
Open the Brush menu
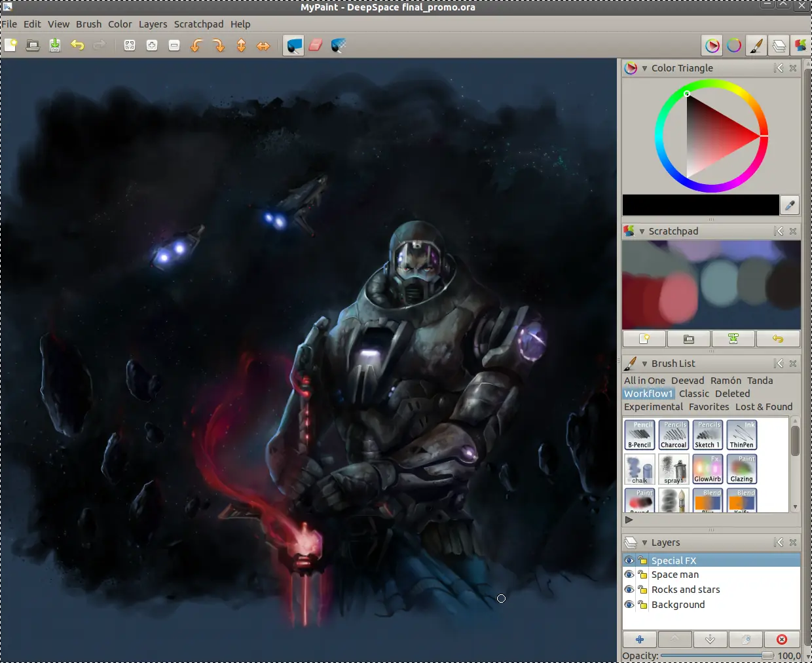click(x=89, y=24)
